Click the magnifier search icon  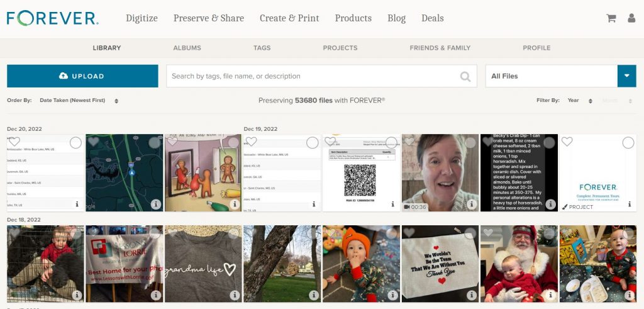point(465,76)
